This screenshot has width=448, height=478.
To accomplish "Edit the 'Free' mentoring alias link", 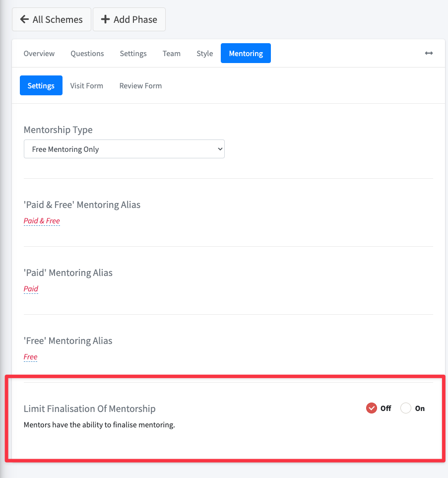I will click(x=30, y=357).
